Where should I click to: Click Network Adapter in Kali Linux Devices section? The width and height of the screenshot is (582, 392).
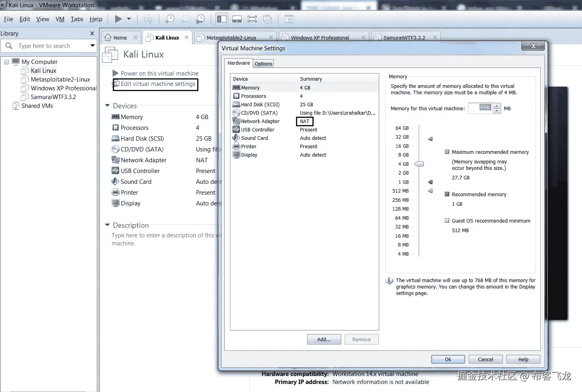[144, 160]
